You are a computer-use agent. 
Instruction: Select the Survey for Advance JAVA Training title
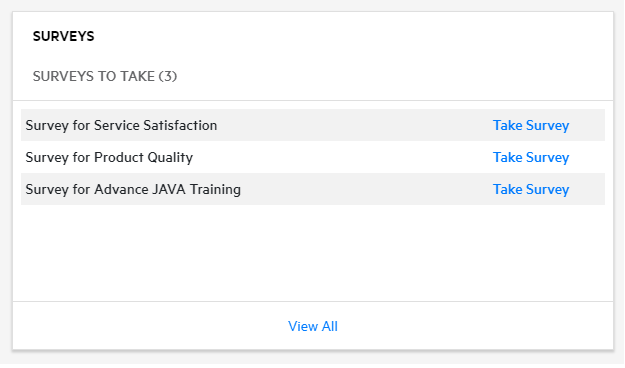point(133,189)
